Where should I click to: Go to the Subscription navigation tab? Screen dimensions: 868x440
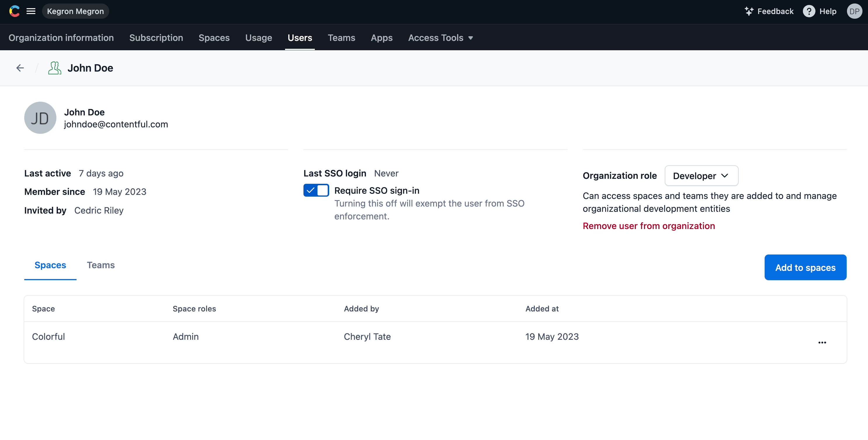[156, 38]
